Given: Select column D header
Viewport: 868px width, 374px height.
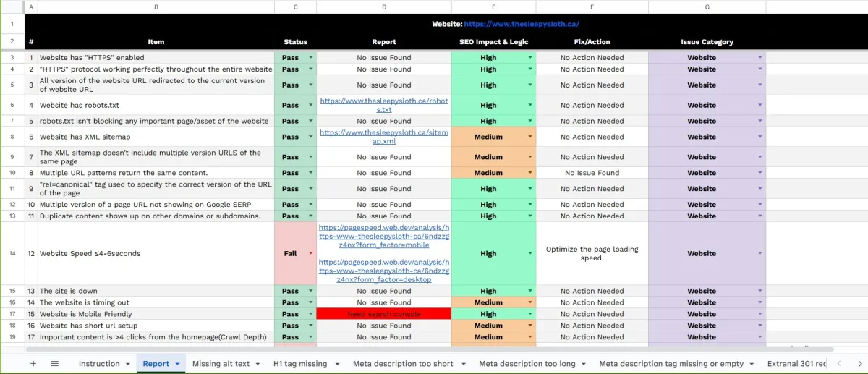Looking at the screenshot, I should coord(384,7).
